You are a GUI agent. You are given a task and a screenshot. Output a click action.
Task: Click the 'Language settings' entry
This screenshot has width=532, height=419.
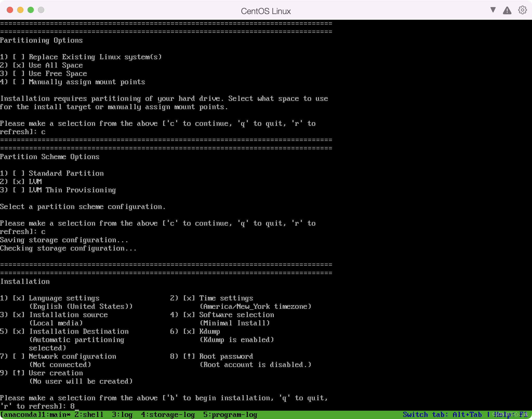tap(50, 298)
